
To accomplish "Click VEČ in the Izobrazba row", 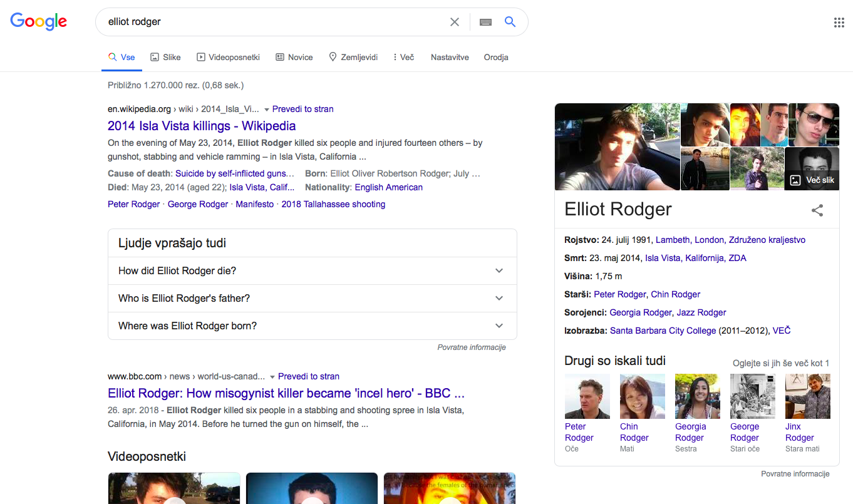I will [x=782, y=331].
